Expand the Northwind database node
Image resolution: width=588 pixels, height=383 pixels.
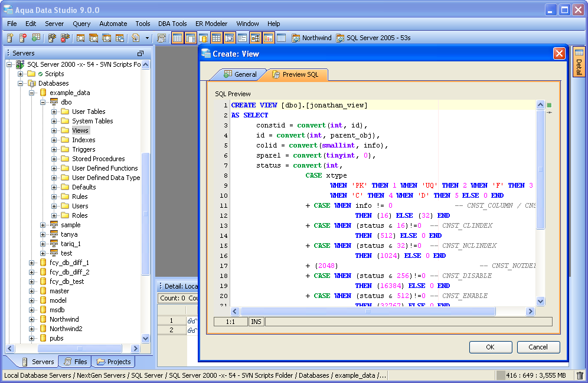(x=32, y=319)
